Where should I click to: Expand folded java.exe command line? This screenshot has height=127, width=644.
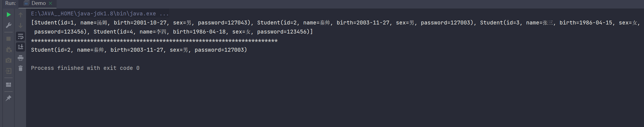(x=164, y=14)
